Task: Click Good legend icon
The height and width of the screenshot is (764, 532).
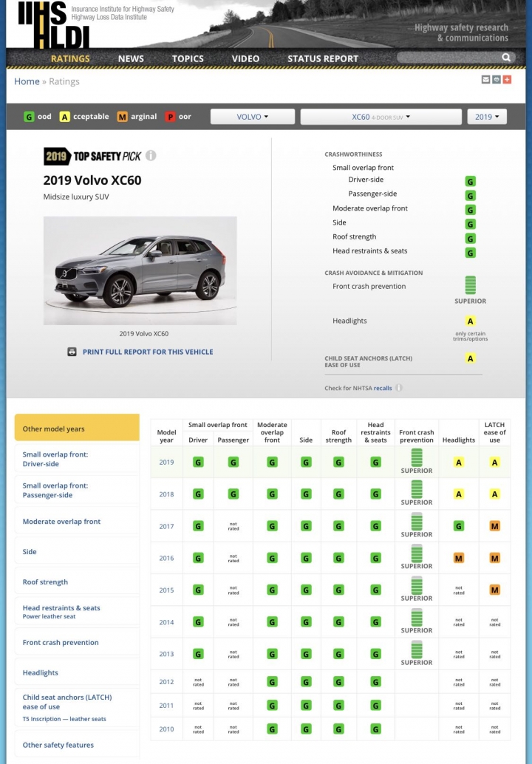Action: coord(30,117)
